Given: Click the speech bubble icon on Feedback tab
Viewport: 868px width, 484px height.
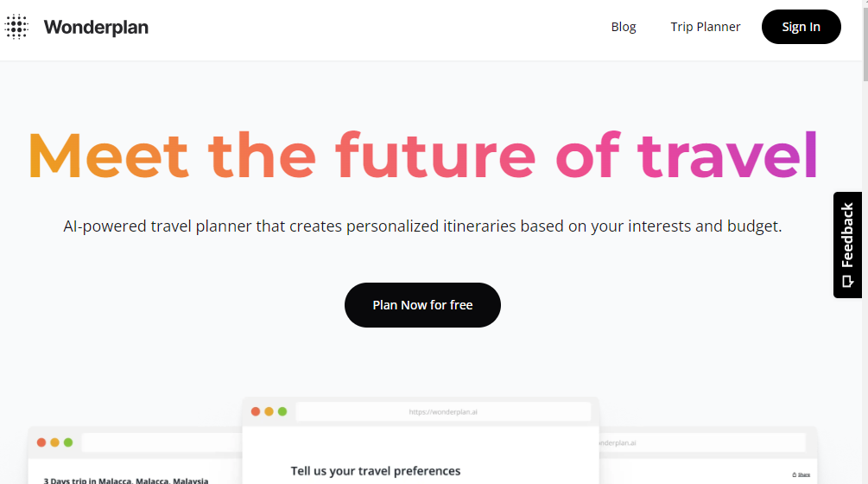Looking at the screenshot, I should tap(847, 282).
